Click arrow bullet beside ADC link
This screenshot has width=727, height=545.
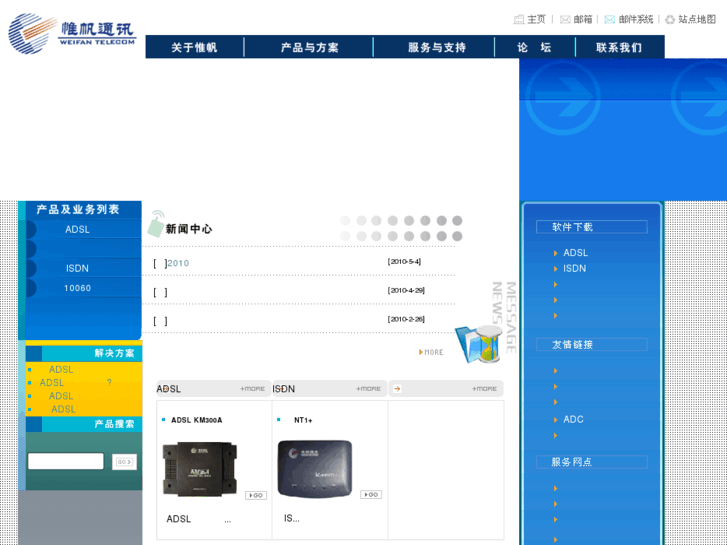(555, 420)
